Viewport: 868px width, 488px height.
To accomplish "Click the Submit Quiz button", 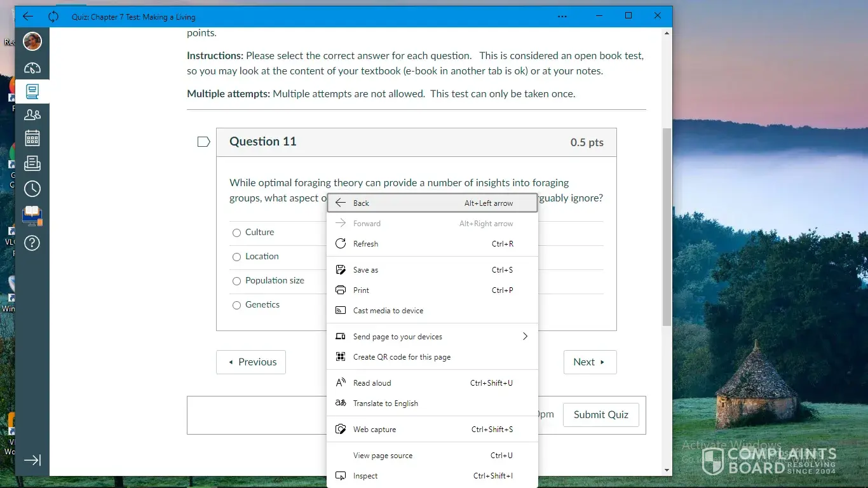I will [600, 414].
